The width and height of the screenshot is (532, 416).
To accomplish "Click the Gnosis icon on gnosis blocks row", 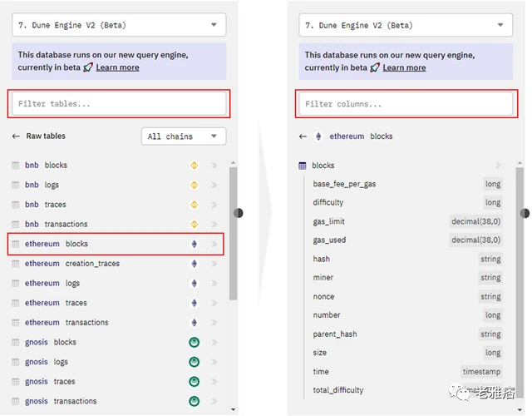I will [194, 342].
